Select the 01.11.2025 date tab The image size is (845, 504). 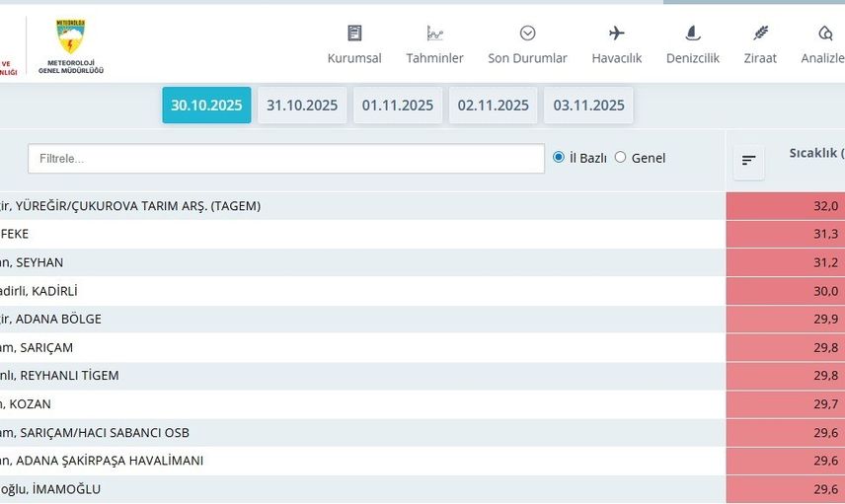pyautogui.click(x=398, y=106)
